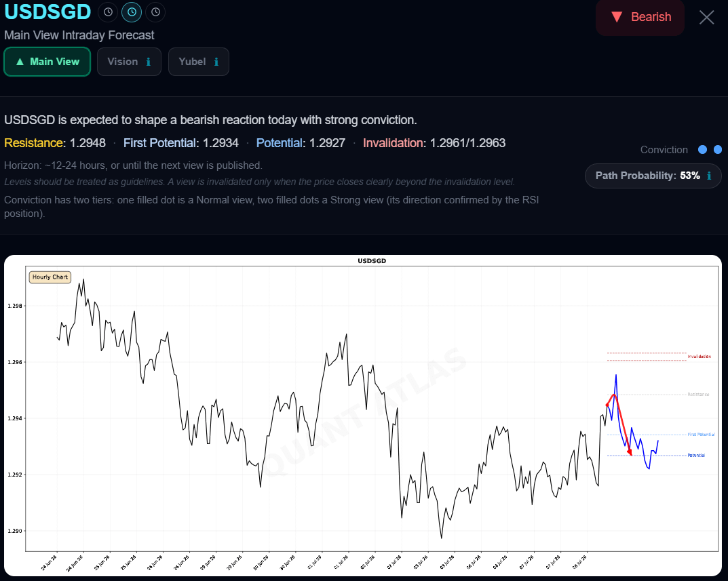Click the first clock timeframe icon
This screenshot has width=728, height=581.
(x=108, y=12)
